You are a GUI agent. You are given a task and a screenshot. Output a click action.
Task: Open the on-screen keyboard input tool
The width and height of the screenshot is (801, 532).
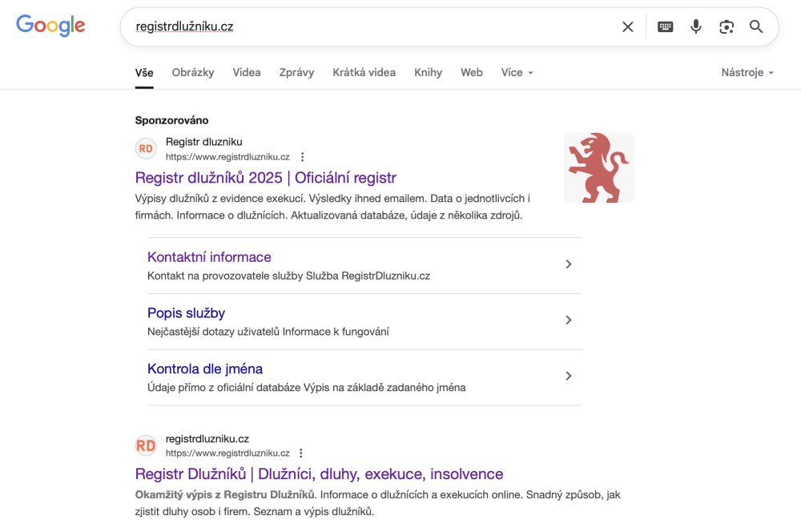pyautogui.click(x=666, y=27)
